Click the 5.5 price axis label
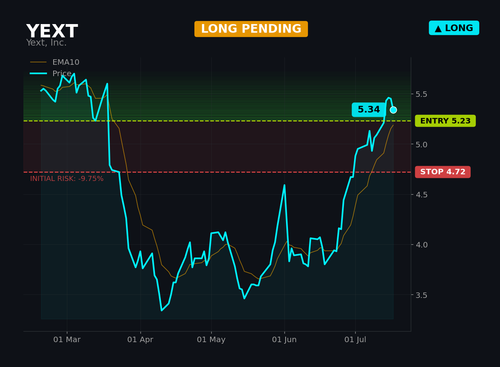 (421, 94)
